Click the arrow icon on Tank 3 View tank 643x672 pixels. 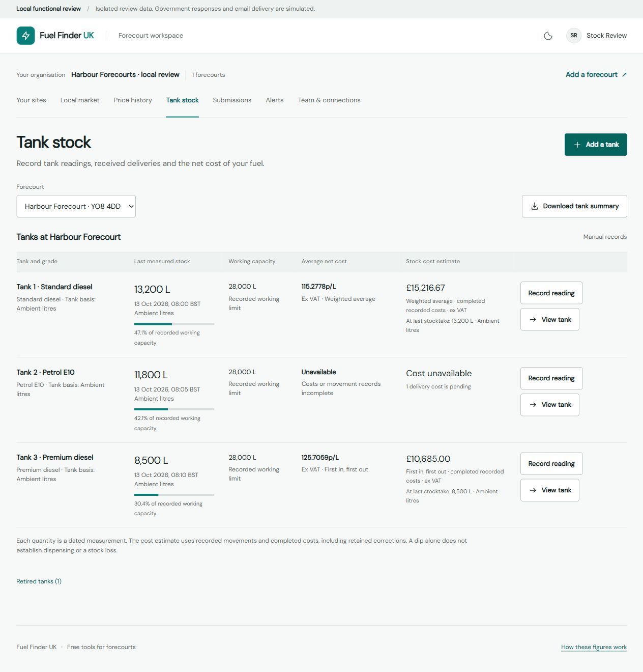[533, 490]
